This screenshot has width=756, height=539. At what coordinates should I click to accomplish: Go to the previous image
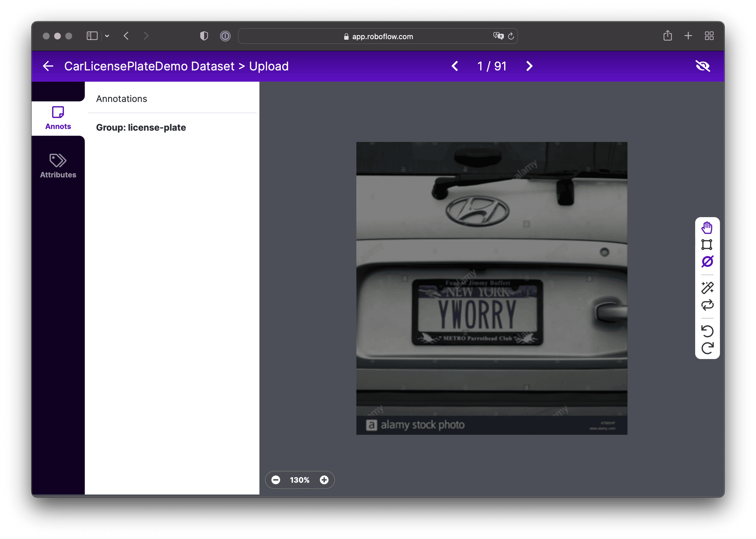455,66
